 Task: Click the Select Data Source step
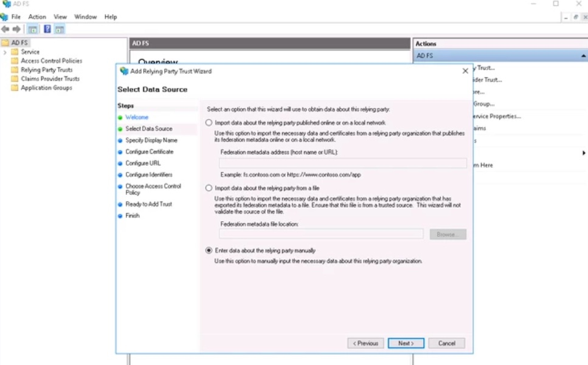(x=149, y=129)
